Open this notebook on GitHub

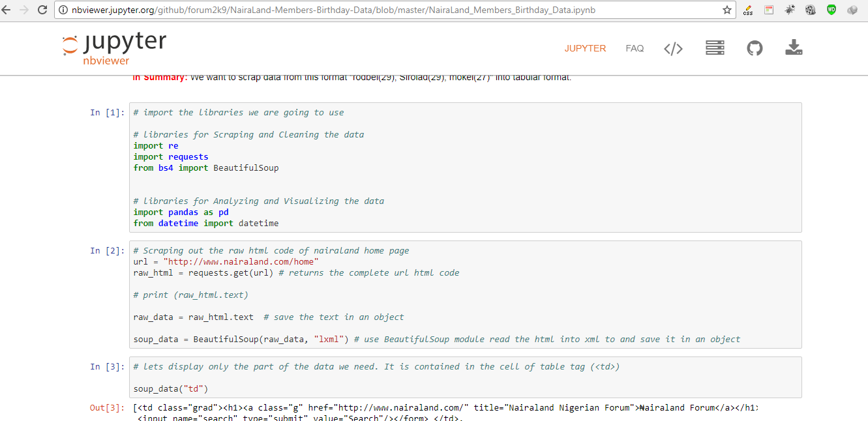(755, 48)
